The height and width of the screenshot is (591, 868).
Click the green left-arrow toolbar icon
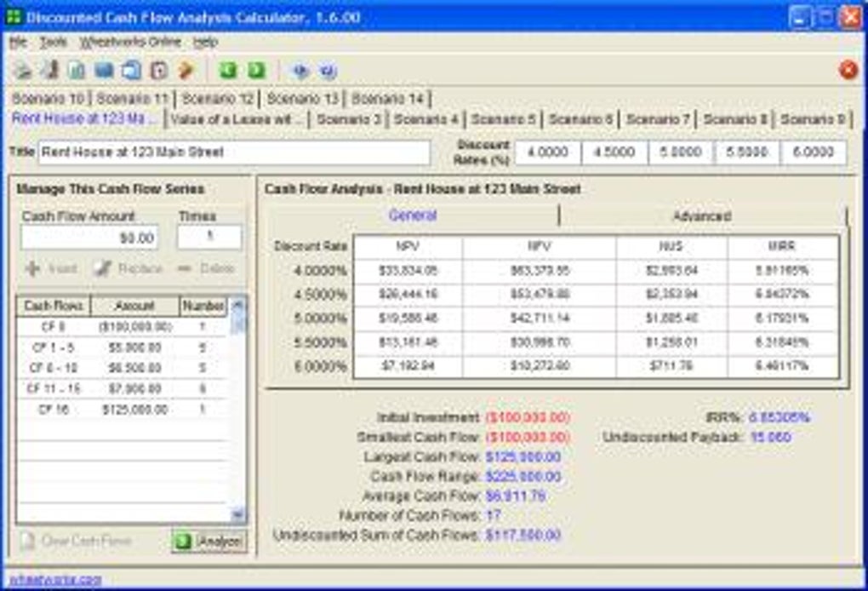click(228, 71)
